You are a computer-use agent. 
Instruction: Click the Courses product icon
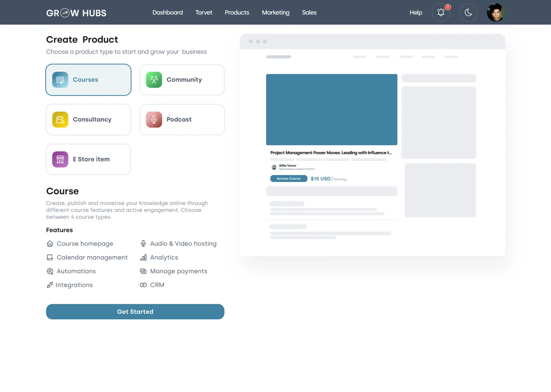click(60, 80)
